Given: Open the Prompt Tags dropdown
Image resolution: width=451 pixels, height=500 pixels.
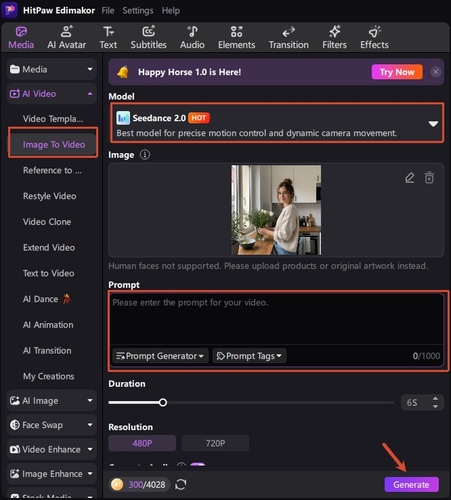Looking at the screenshot, I should click(x=249, y=356).
